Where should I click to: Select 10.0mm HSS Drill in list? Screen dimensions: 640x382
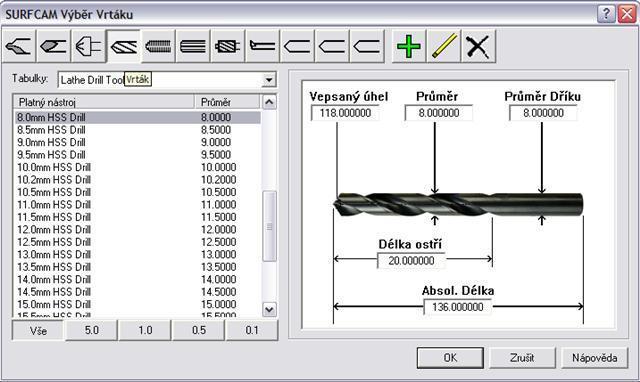click(138, 167)
